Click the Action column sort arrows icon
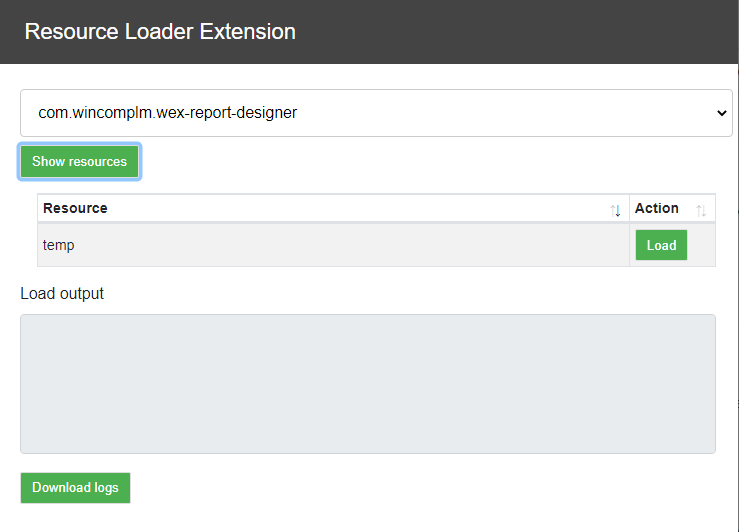Image resolution: width=739 pixels, height=532 pixels. (701, 210)
